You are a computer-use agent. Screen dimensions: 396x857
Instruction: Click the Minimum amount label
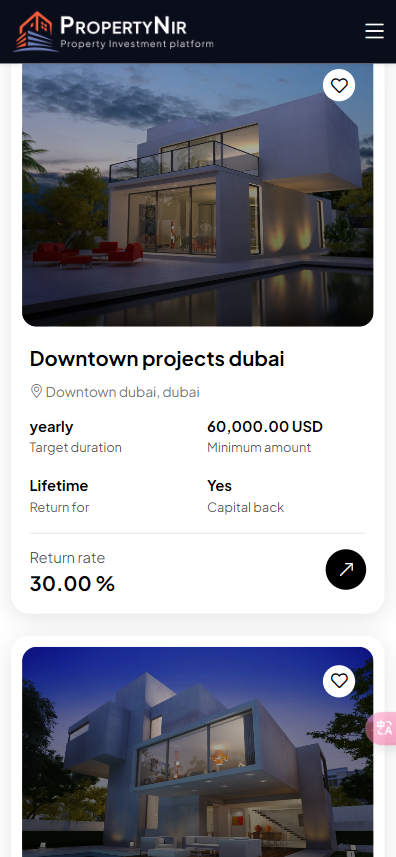259,448
